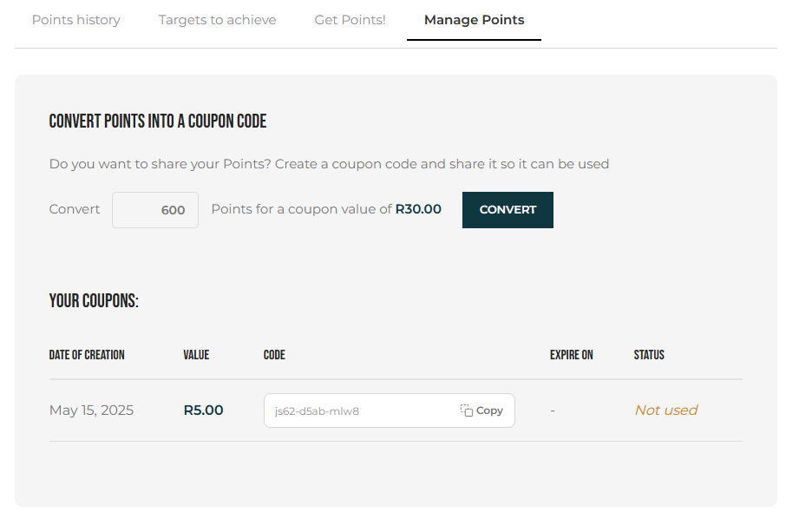Click the EXPIRE ON column header

click(x=571, y=355)
